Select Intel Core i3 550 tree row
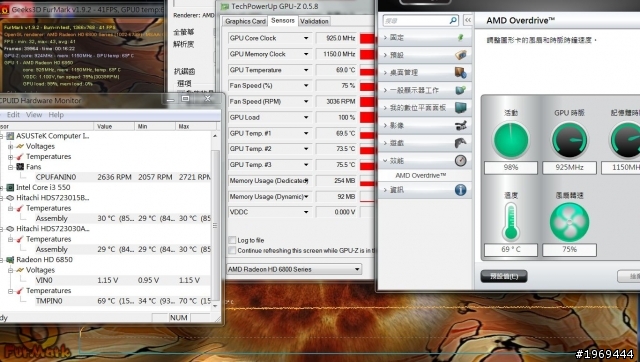The height and width of the screenshot is (362, 640). click(43, 187)
